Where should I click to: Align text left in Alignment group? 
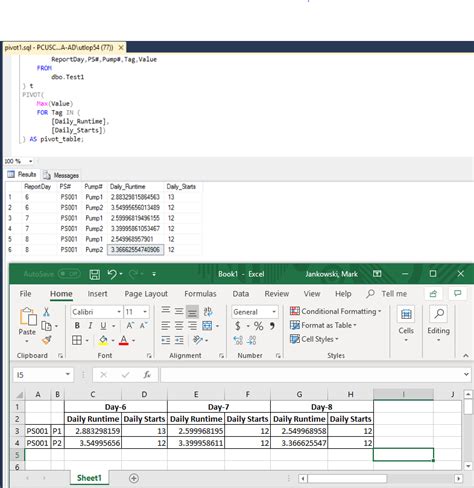click(x=166, y=326)
